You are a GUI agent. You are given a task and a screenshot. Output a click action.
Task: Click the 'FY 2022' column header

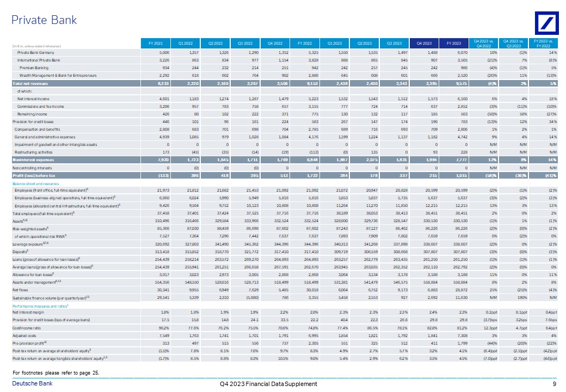[x=305, y=44]
